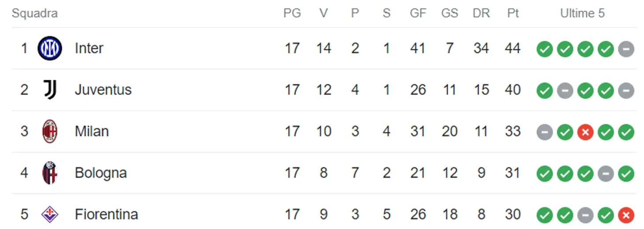The image size is (644, 229).
Task: Click the Squadra column header
Action: coord(34,13)
